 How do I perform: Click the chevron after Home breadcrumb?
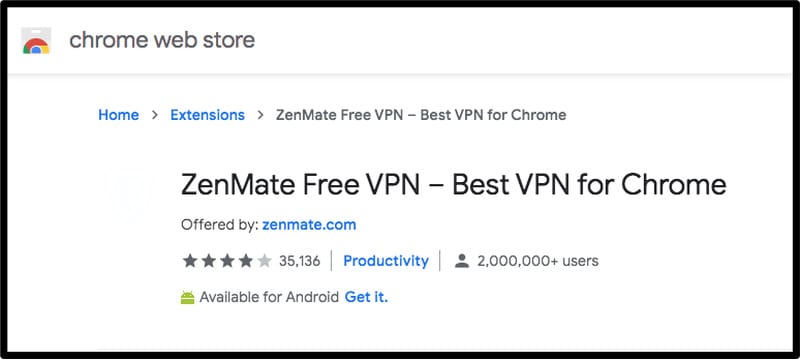click(x=155, y=115)
